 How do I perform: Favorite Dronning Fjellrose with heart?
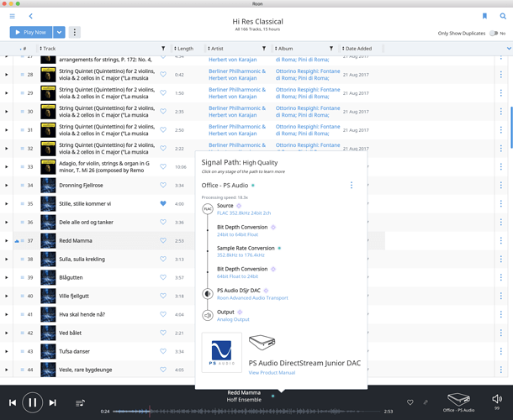163,185
